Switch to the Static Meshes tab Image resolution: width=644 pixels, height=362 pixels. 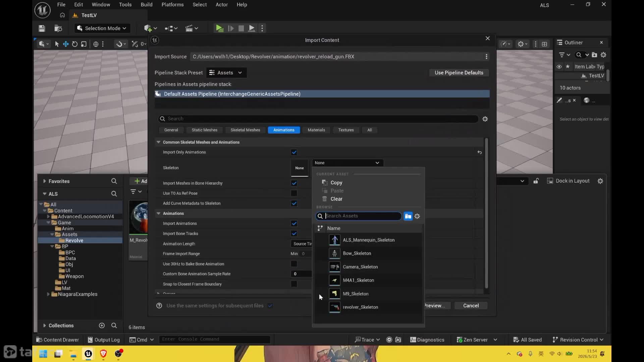tap(204, 130)
